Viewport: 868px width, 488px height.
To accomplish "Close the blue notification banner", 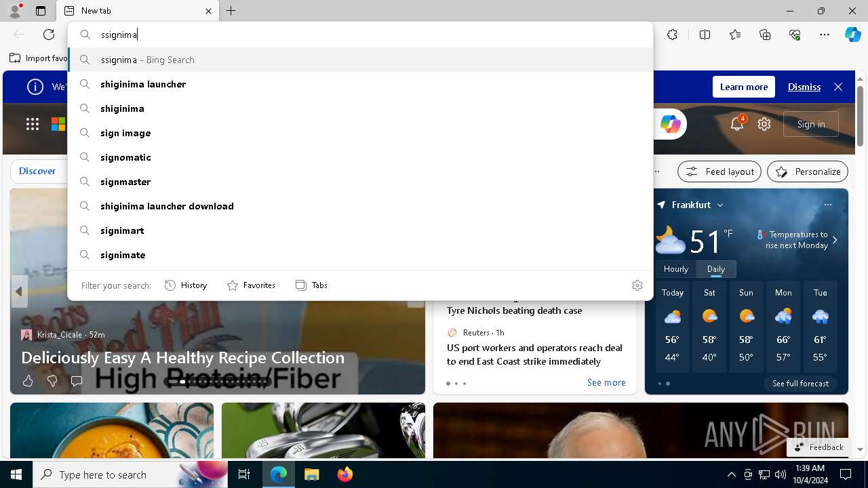I will (x=838, y=87).
